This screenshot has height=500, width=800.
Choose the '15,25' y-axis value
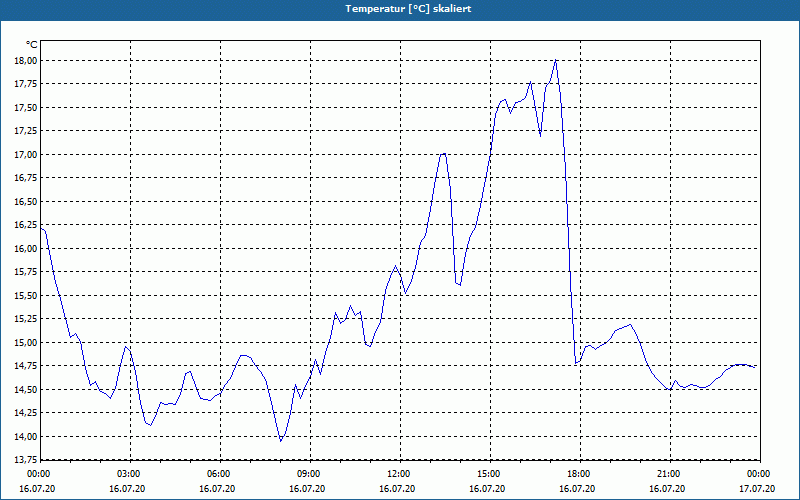[x=26, y=319]
